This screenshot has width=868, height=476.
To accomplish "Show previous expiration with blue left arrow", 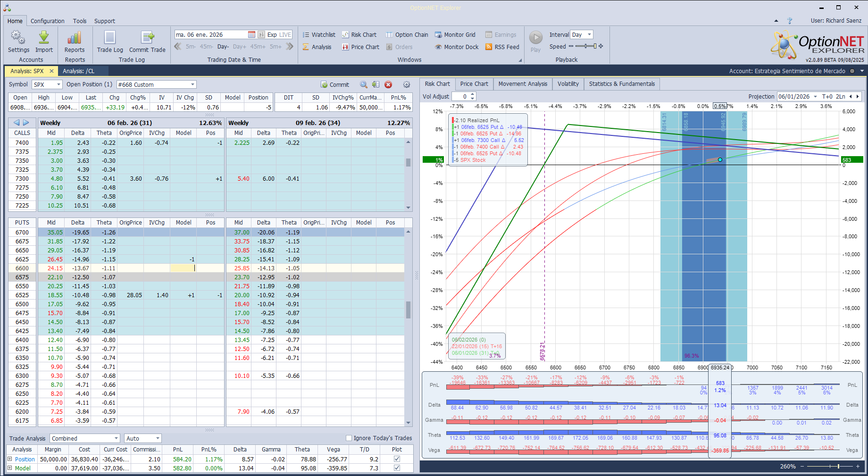I will pos(17,123).
